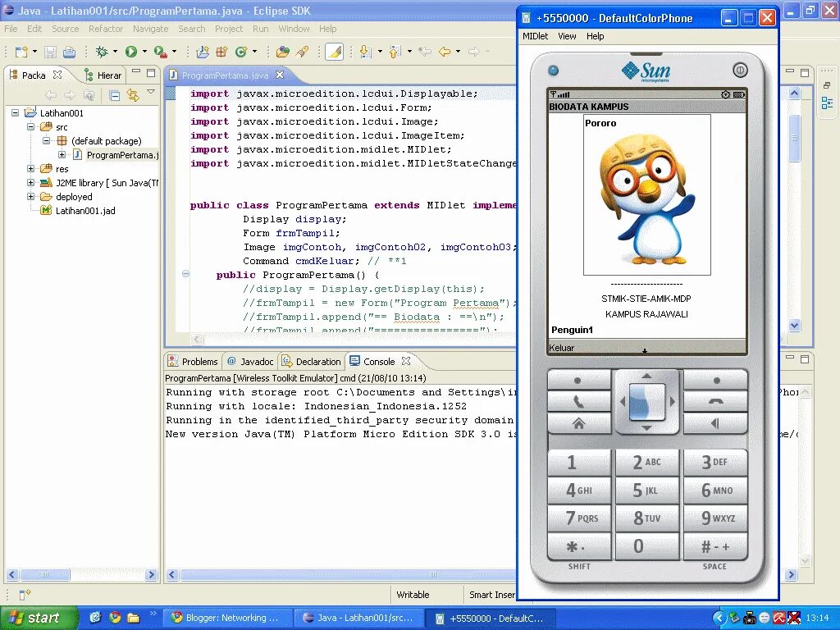The height and width of the screenshot is (630, 840).
Task: Switch to Blogger: Networking taskbar button
Action: point(228,618)
